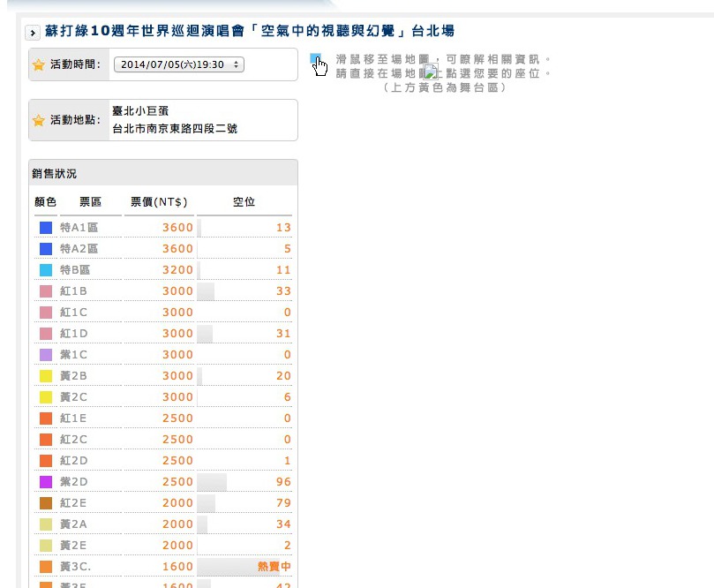This screenshot has width=714, height=588.
Task: Click the 空位 column header
Action: pyautogui.click(x=244, y=202)
